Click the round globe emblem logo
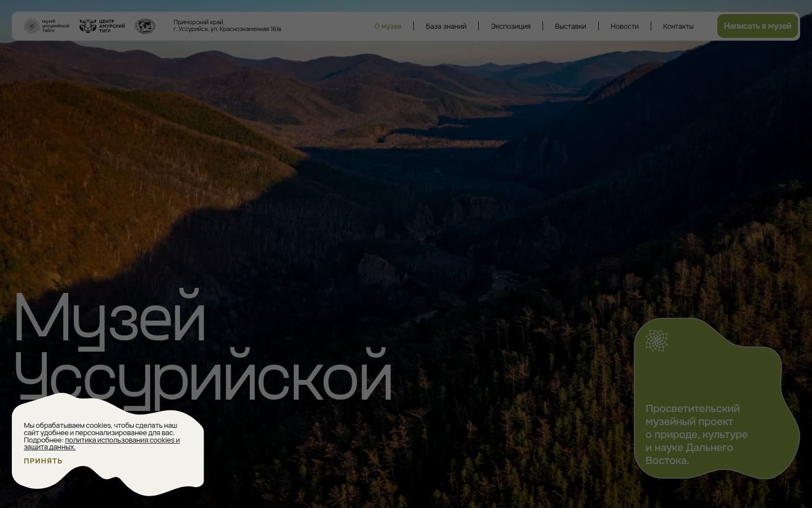Screen dimensions: 812x508 tap(145, 26)
